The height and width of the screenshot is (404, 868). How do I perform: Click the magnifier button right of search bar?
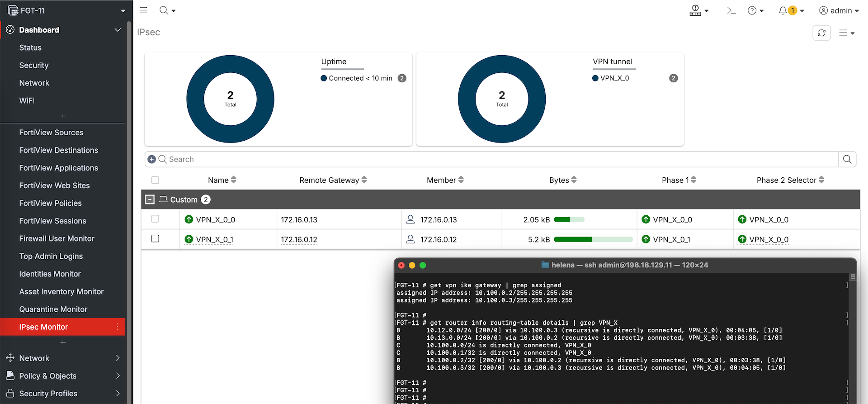point(847,159)
